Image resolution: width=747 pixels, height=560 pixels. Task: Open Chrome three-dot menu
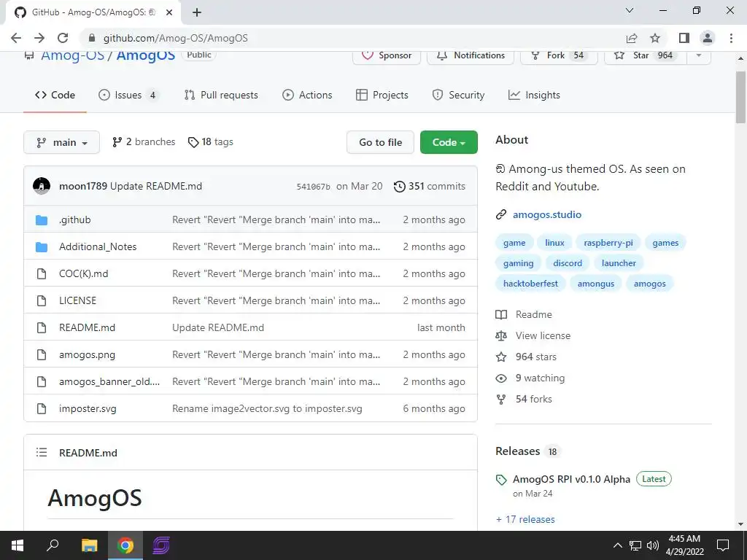(731, 38)
